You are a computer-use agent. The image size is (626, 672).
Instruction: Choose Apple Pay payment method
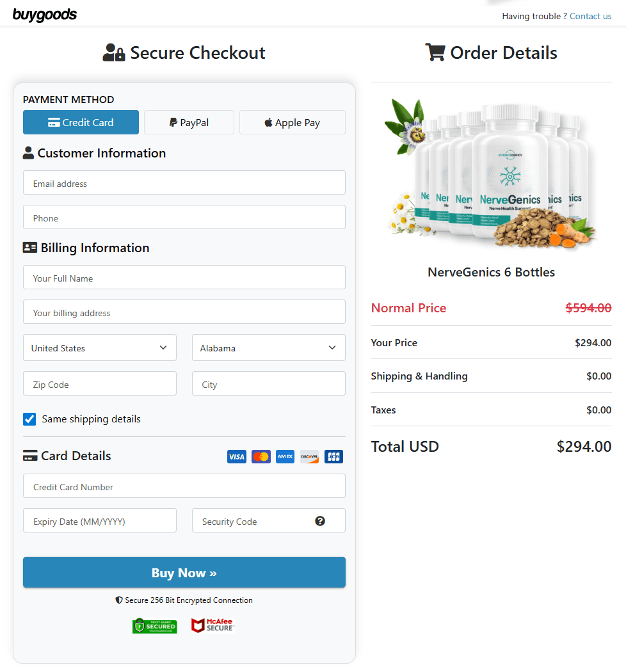tap(292, 122)
